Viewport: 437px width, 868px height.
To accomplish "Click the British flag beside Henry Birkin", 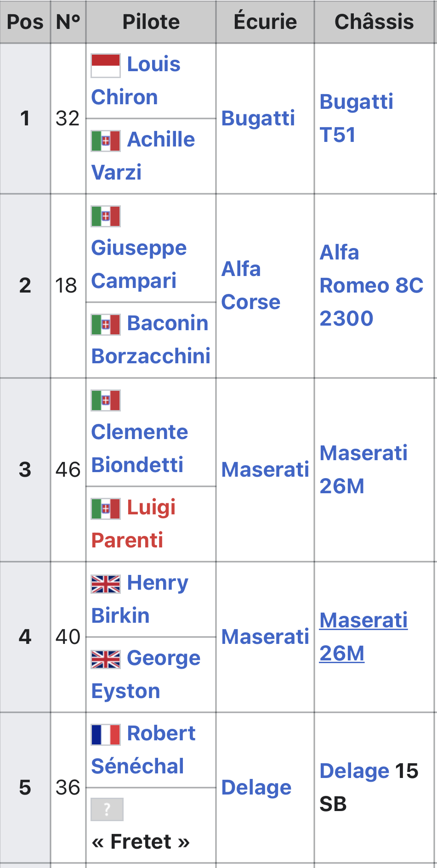I will tap(106, 584).
